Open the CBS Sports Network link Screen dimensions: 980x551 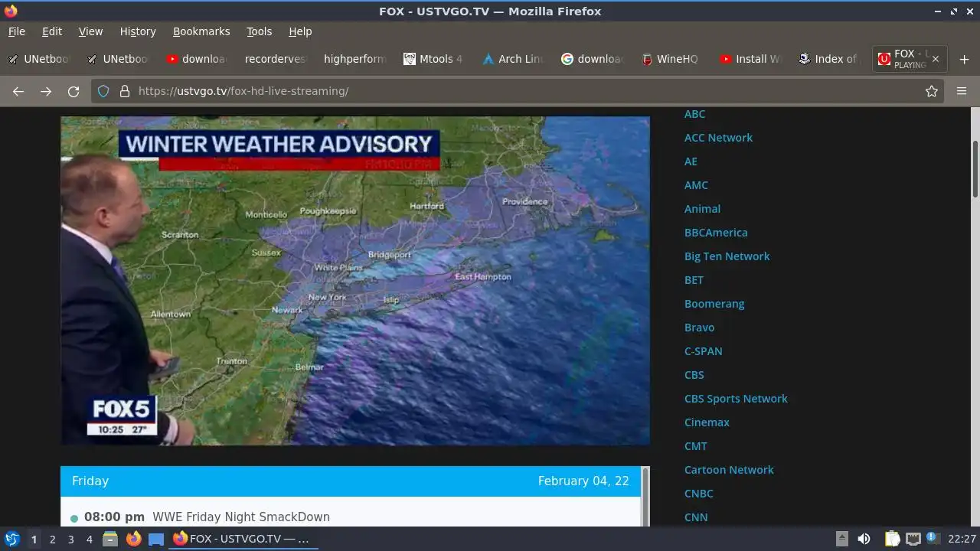736,399
